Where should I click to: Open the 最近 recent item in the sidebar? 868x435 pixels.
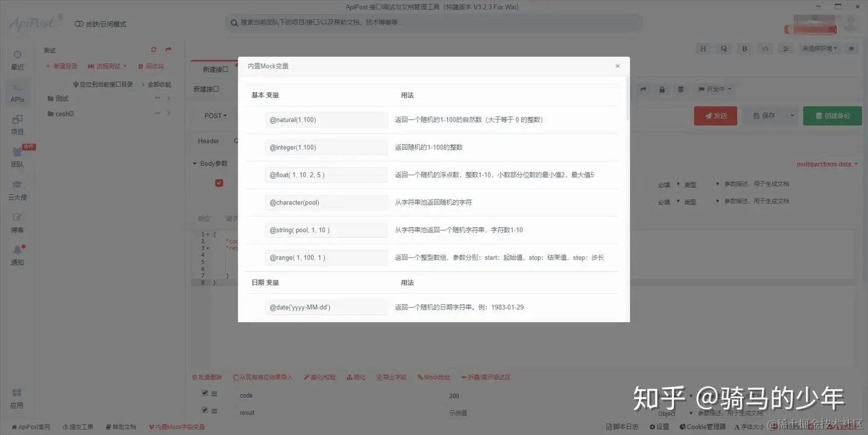[17, 60]
